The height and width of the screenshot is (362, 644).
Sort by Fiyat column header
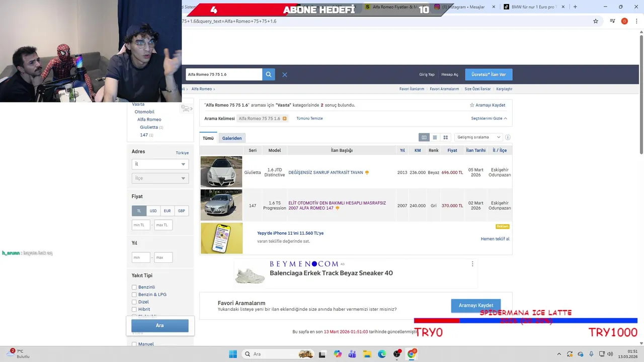(452, 150)
